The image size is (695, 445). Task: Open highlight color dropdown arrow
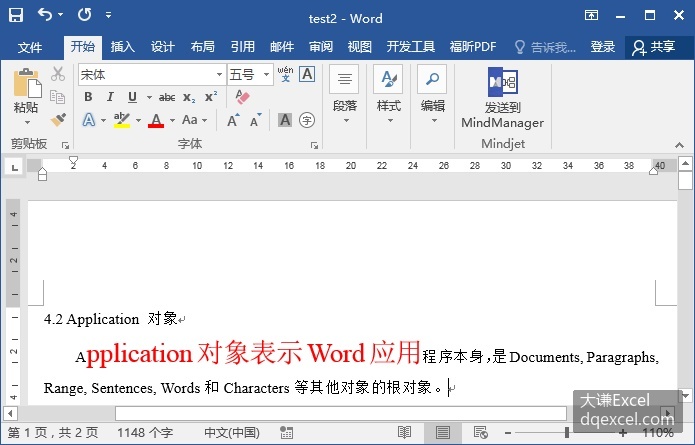[x=138, y=120]
